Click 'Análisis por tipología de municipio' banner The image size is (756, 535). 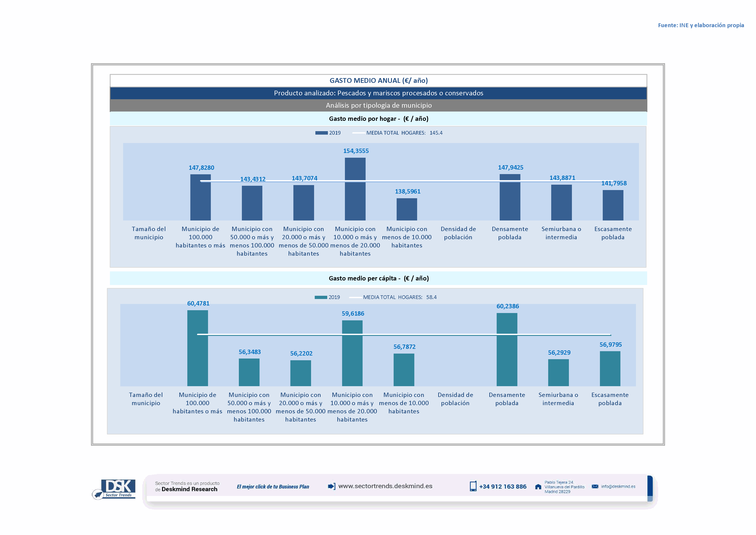[378, 105]
